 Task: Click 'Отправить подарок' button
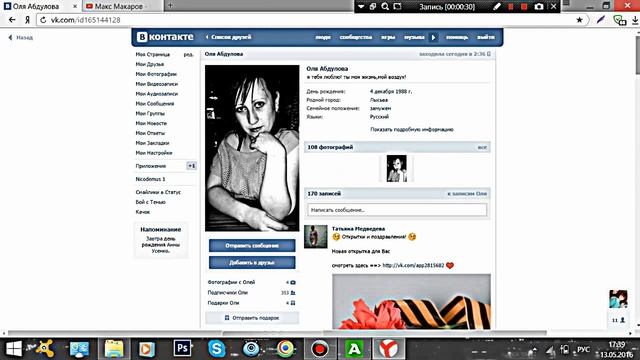(x=252, y=318)
